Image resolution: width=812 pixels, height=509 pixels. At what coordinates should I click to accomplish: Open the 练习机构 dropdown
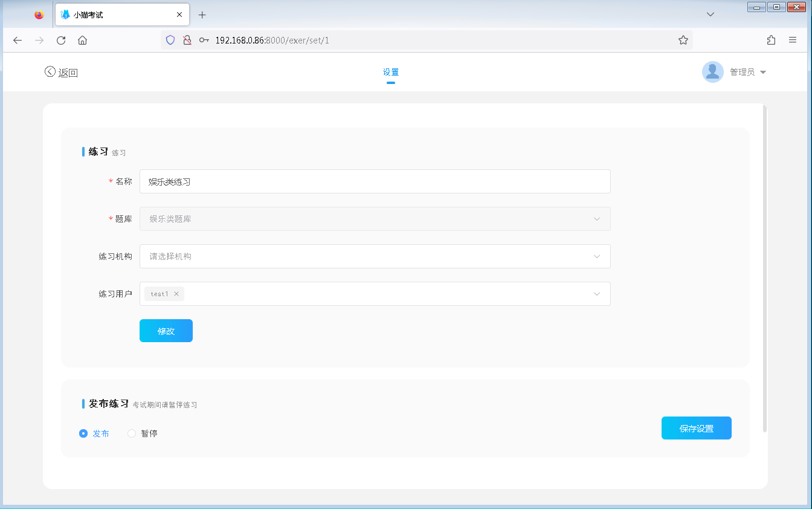[375, 256]
